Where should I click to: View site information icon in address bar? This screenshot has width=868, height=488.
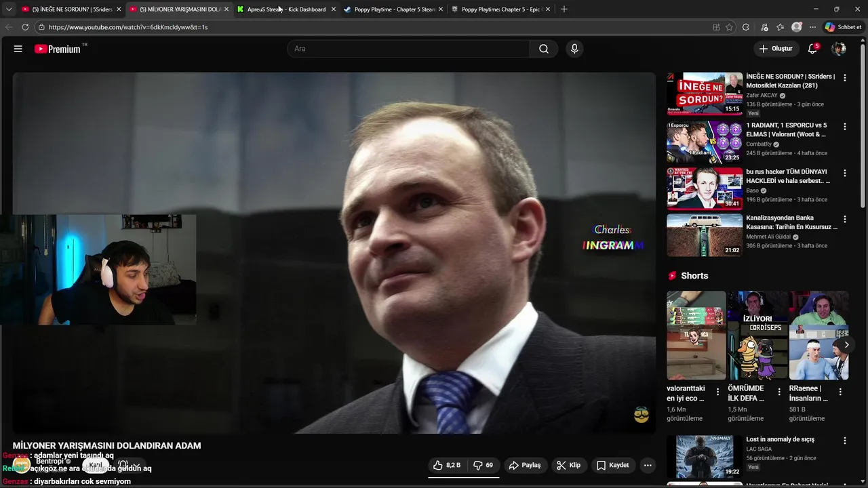41,27
